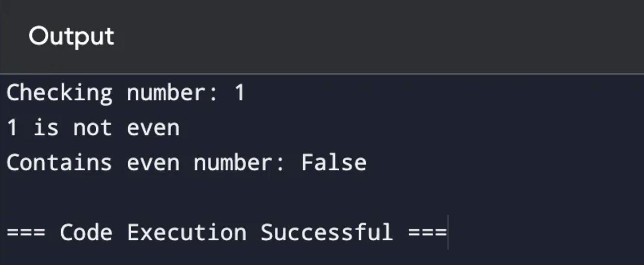Click the word "not" in the output
644x265 pixels.
[x=92, y=128]
